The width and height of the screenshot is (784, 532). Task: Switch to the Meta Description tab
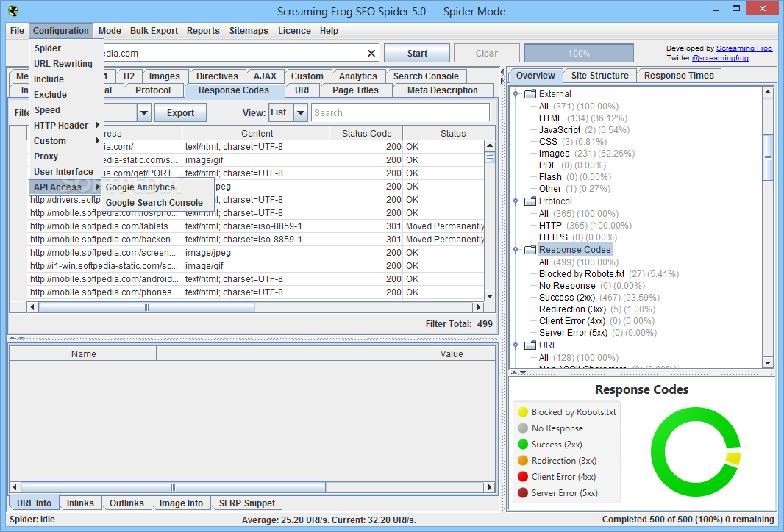coord(442,90)
